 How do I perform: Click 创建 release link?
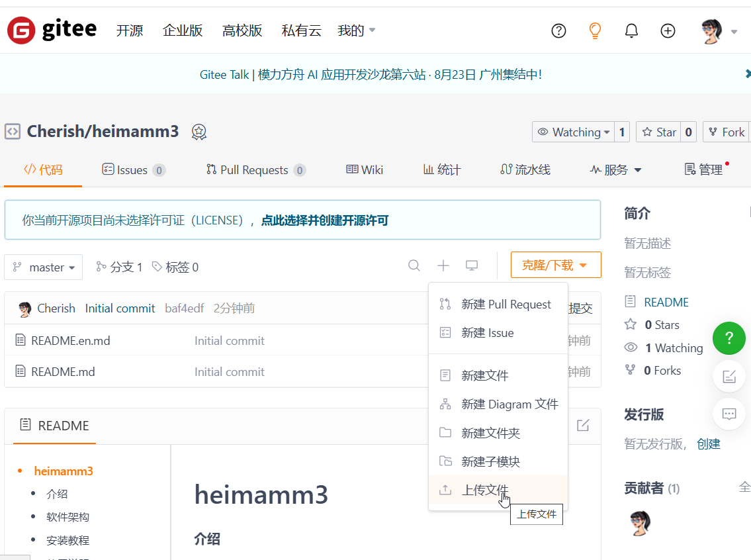[709, 444]
